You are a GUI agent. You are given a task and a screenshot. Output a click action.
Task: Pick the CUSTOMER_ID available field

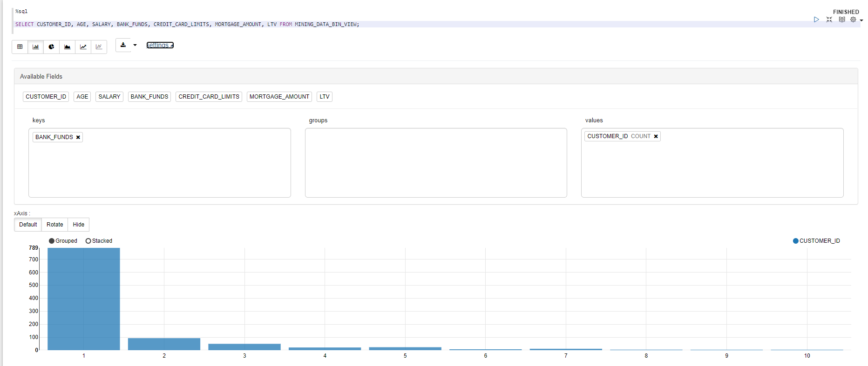coord(46,97)
